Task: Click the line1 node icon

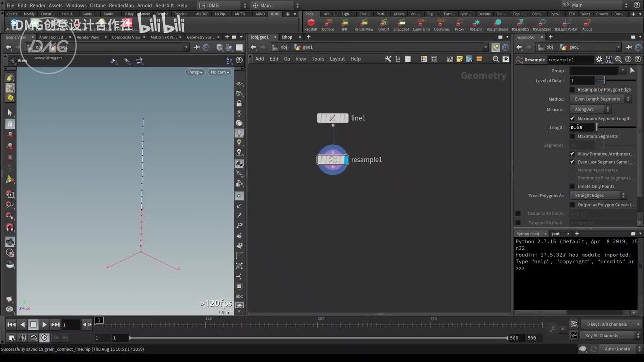Action: coord(333,118)
